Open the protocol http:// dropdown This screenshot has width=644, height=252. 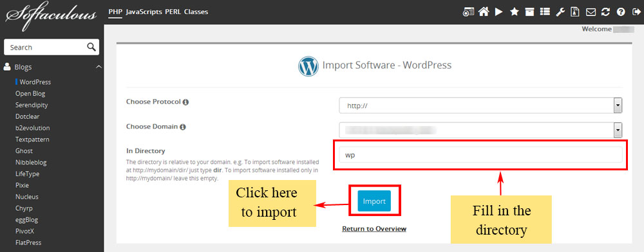click(480, 105)
